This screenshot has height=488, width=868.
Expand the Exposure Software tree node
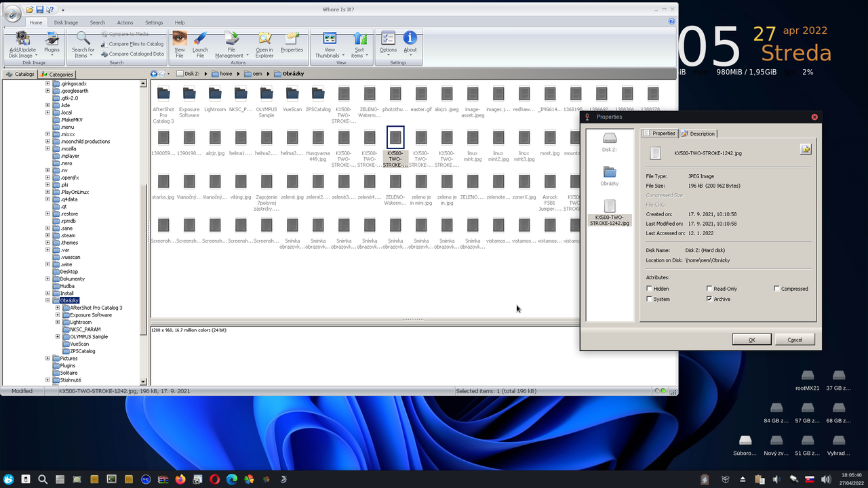point(58,315)
